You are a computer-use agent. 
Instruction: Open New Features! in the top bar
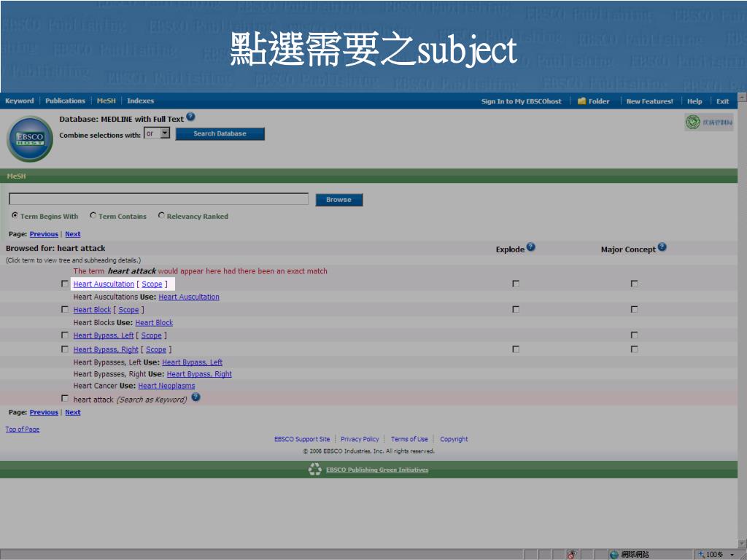[x=649, y=101]
